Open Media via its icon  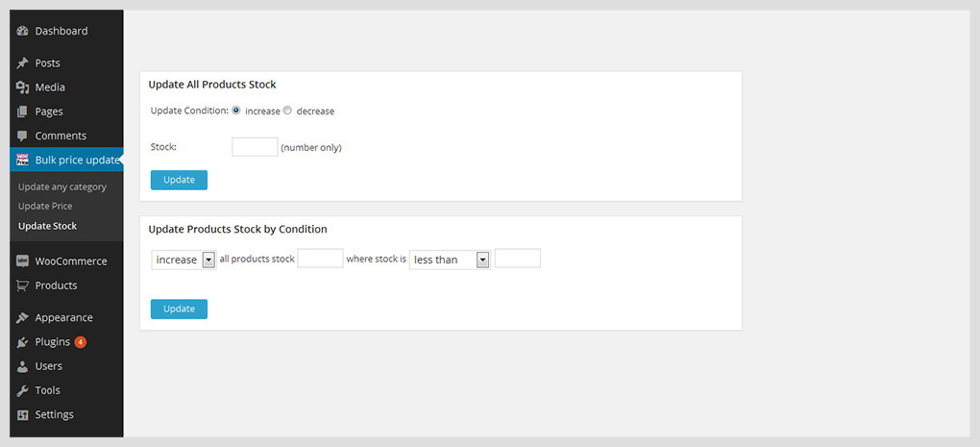click(22, 87)
